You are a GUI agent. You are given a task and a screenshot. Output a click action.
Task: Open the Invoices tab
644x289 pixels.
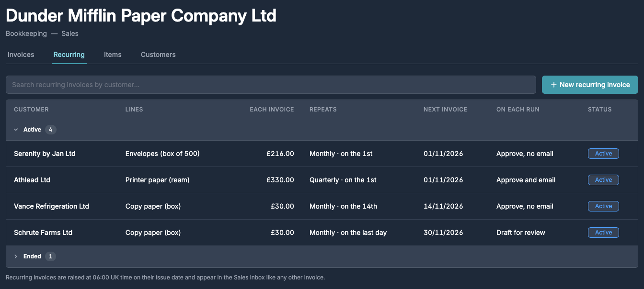(x=21, y=55)
